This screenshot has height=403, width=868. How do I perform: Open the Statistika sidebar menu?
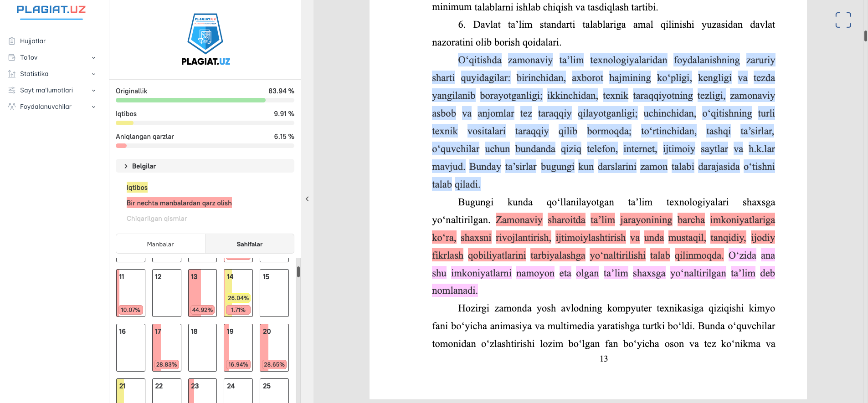(x=52, y=74)
